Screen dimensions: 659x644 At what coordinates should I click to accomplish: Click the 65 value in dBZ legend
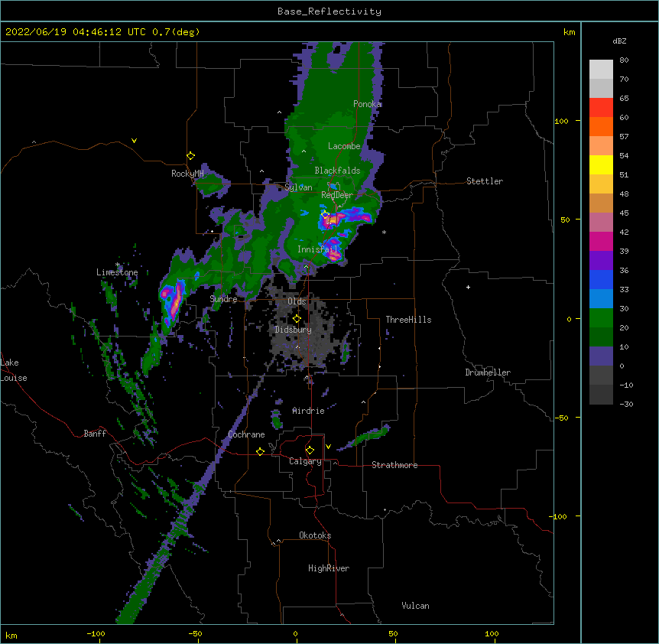coord(624,99)
